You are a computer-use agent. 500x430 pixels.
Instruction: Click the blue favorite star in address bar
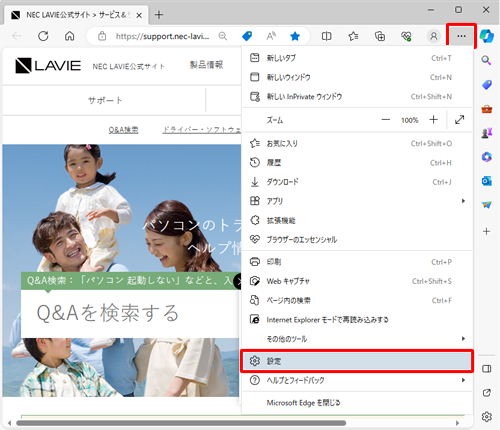[295, 36]
